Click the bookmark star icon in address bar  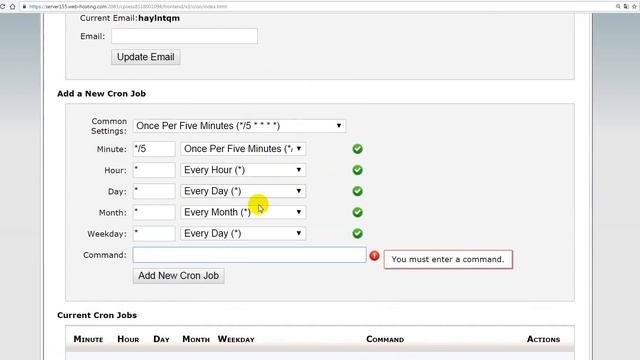click(634, 7)
